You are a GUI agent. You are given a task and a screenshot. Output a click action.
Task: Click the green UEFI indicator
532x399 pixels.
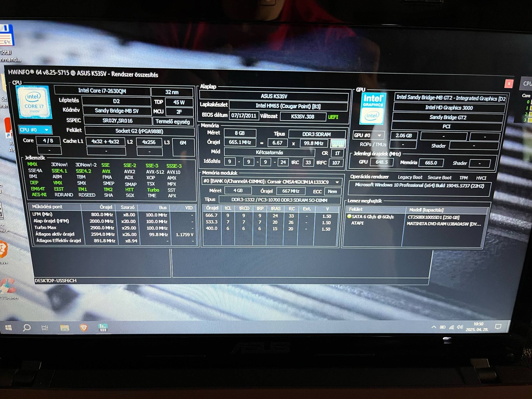333,117
